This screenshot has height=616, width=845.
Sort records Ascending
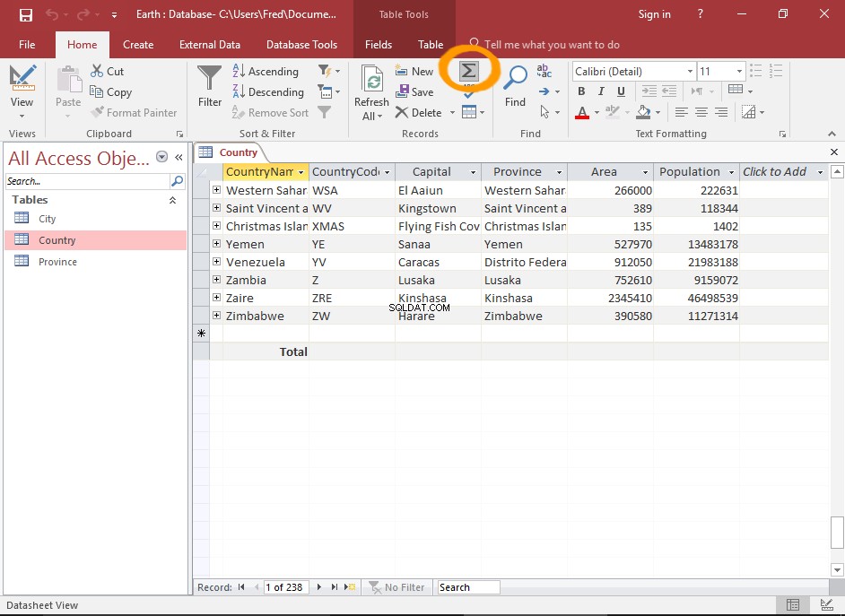pos(266,71)
